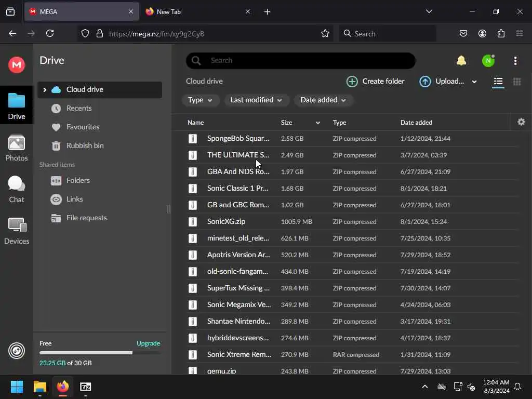Click the MEGA drive search field
The image size is (532, 399).
[x=301, y=60]
